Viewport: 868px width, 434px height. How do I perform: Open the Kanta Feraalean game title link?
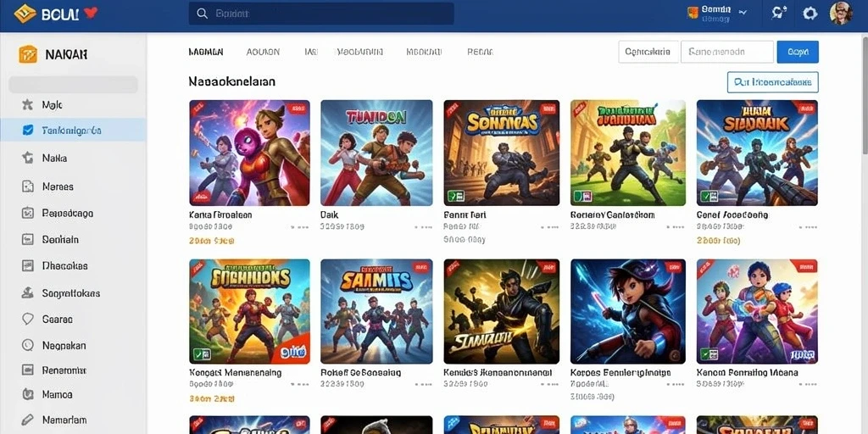[x=220, y=214]
